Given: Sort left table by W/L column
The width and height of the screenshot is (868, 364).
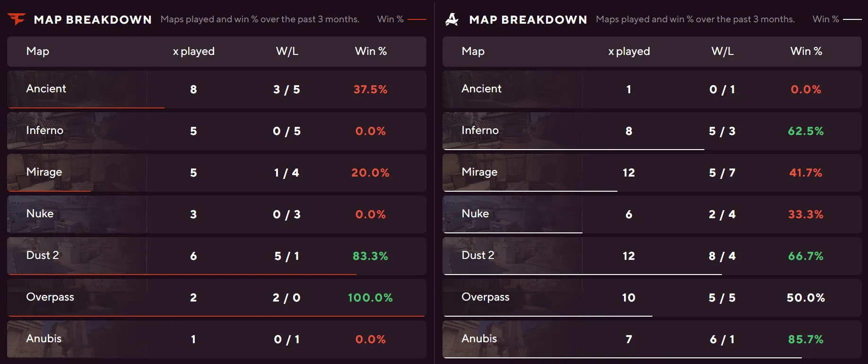Looking at the screenshot, I should click(x=287, y=51).
